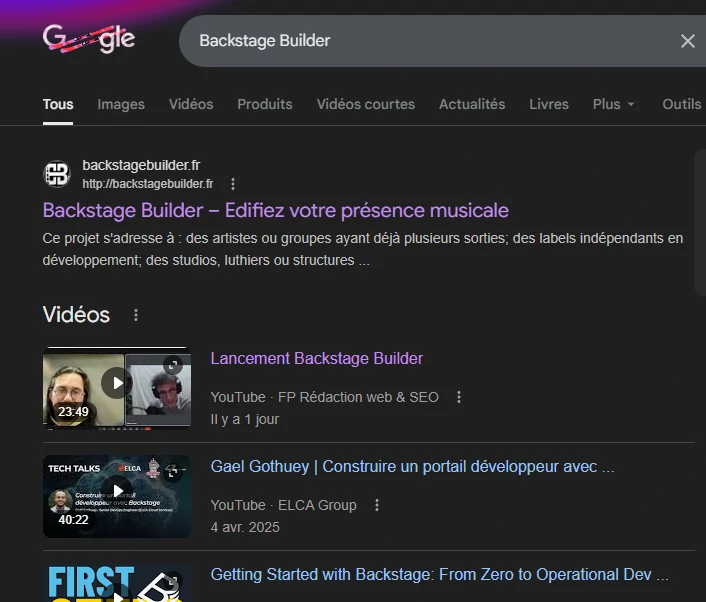Switch to the Vidéos tab

click(191, 104)
